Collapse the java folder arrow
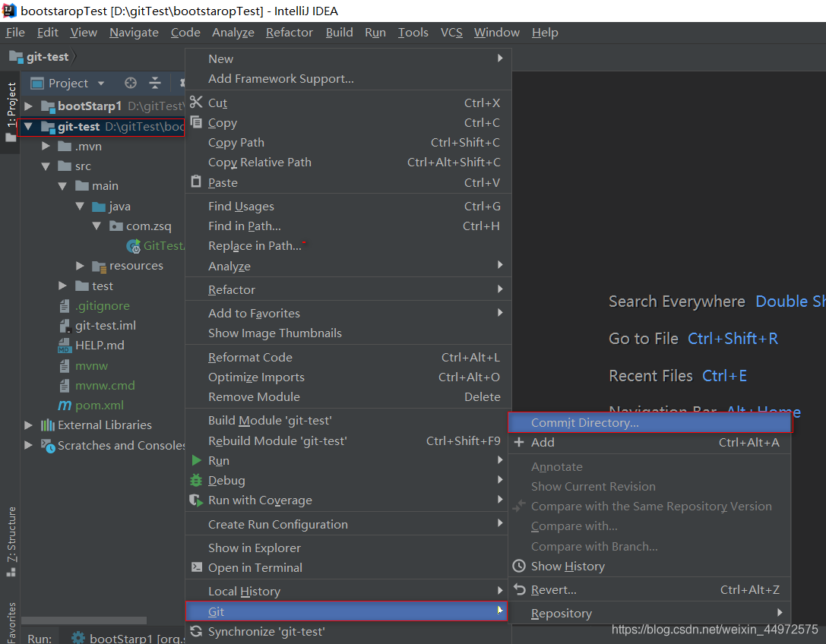826x644 pixels. pyautogui.click(x=80, y=206)
